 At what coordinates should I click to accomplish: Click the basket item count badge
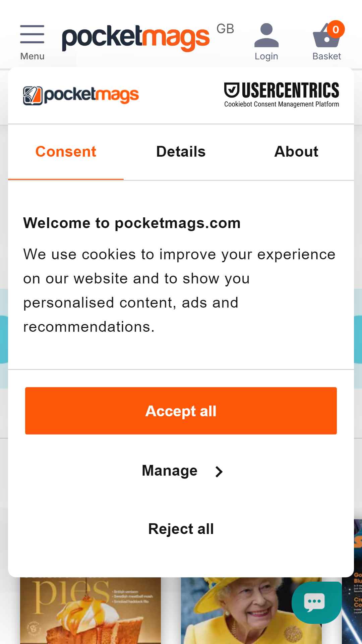336,30
